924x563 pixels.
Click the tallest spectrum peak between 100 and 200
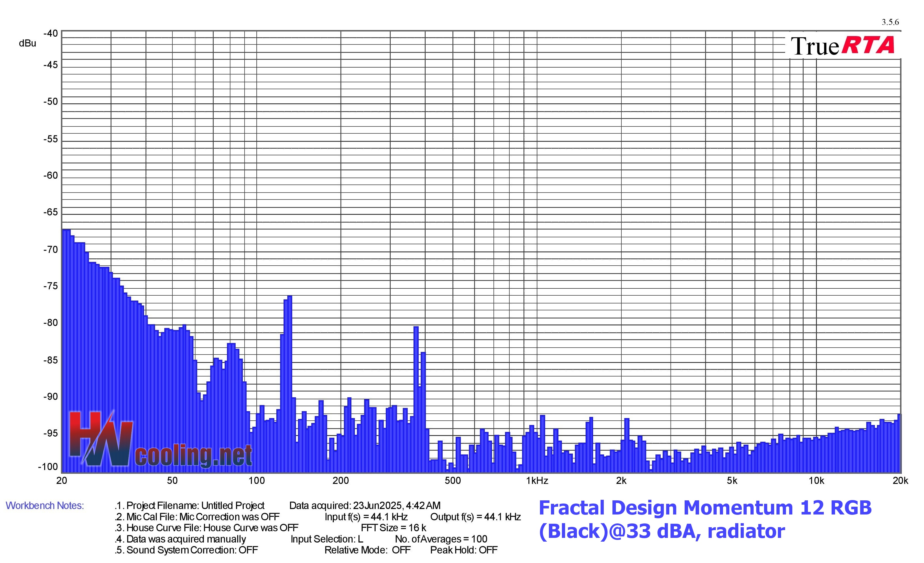point(290,384)
